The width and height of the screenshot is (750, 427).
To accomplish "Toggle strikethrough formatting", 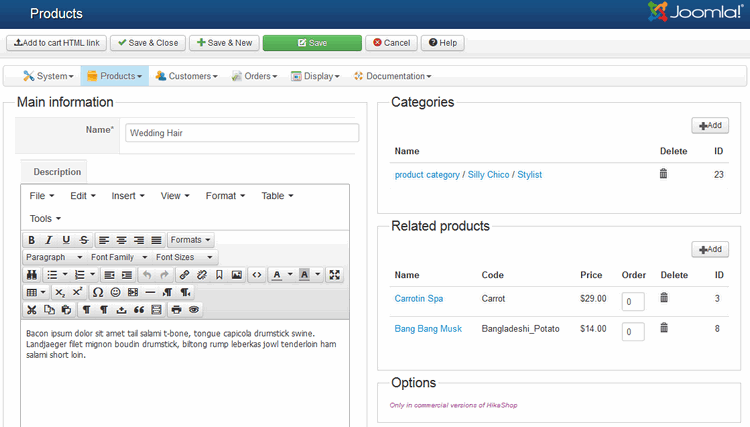I will click(83, 240).
